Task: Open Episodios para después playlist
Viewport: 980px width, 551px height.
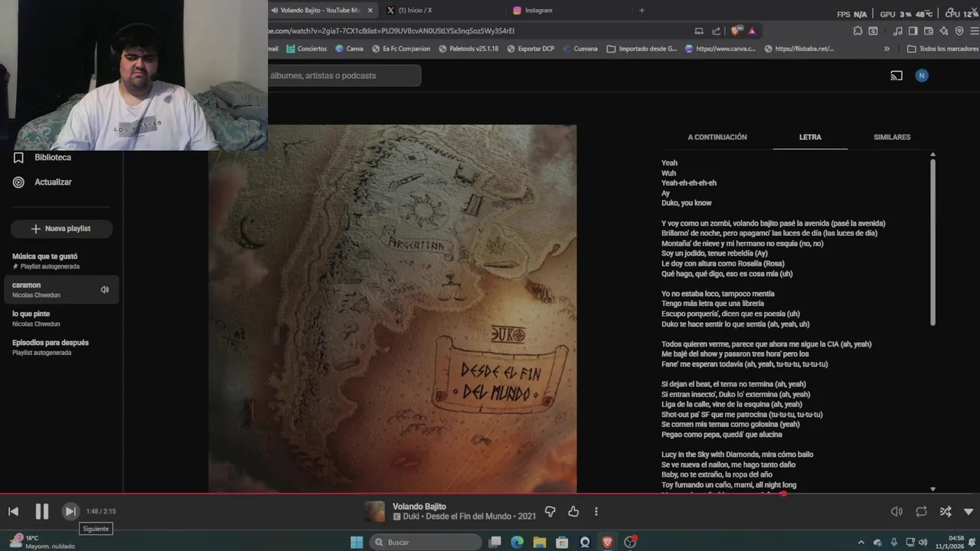Action: pos(61,347)
